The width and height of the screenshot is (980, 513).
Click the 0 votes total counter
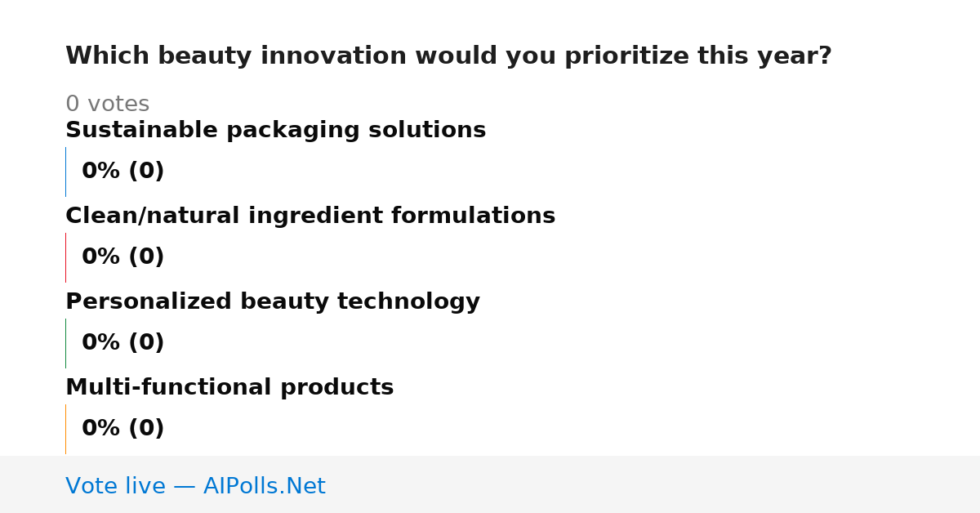click(107, 105)
